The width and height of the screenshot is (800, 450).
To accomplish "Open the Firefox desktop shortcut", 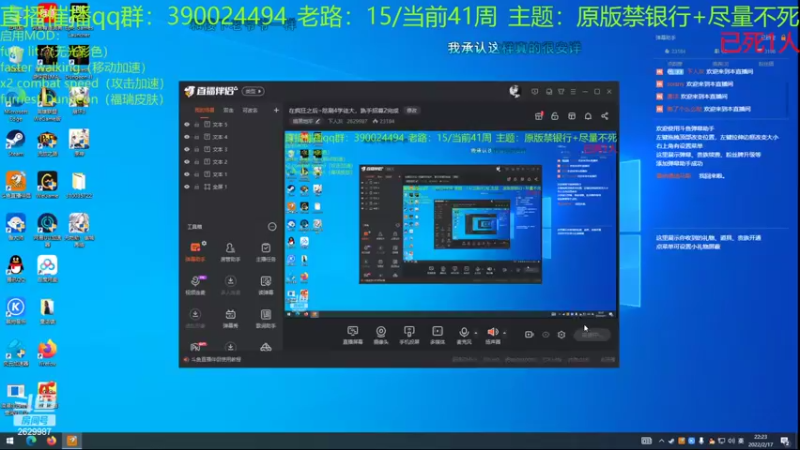I will [47, 353].
